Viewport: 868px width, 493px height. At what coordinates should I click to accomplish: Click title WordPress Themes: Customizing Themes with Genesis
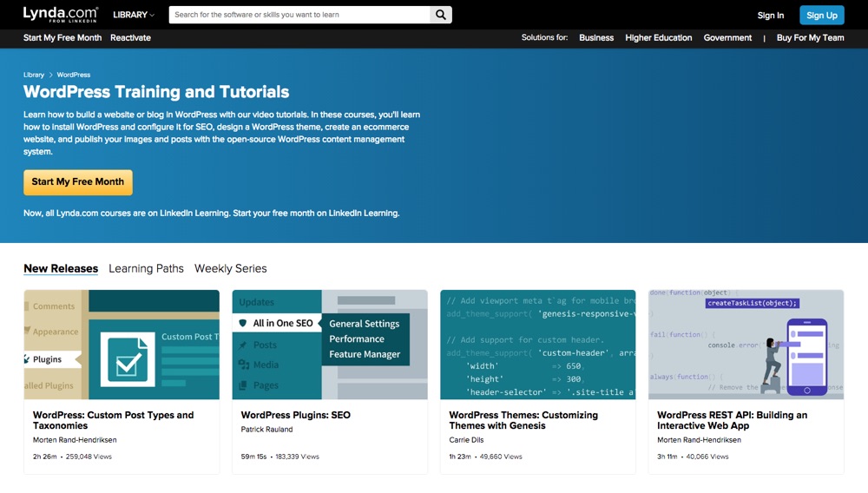click(x=523, y=420)
